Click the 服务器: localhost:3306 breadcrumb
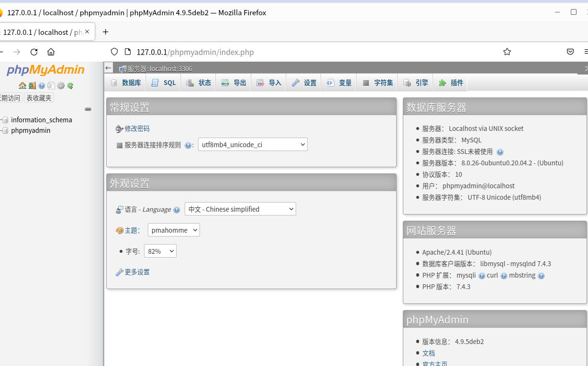The height and width of the screenshot is (366, 588). [x=159, y=69]
